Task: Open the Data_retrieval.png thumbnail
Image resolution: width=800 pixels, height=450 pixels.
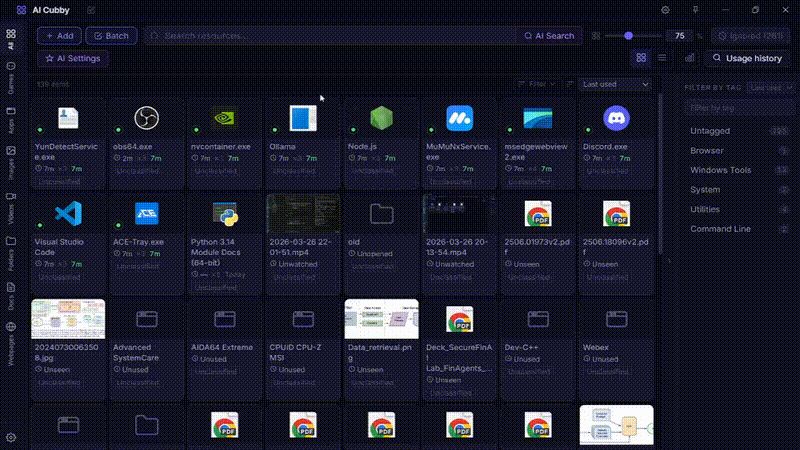Action: click(381, 319)
